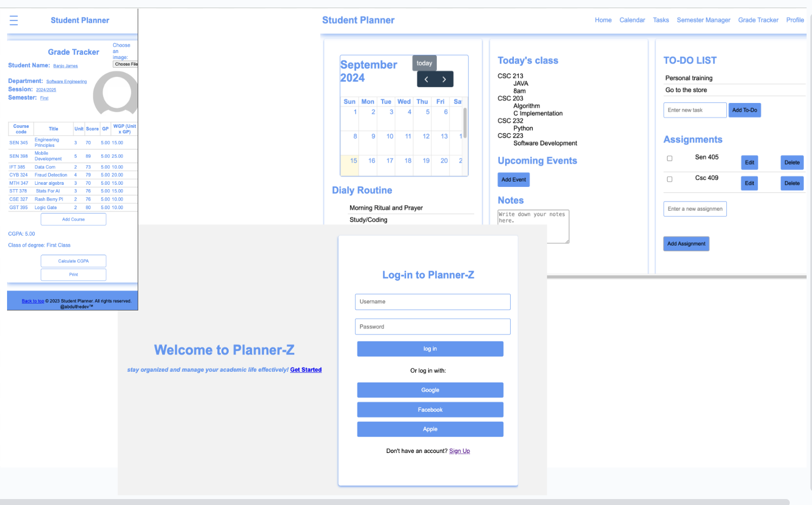The width and height of the screenshot is (812, 505).
Task: Focus the Password field
Action: click(433, 327)
